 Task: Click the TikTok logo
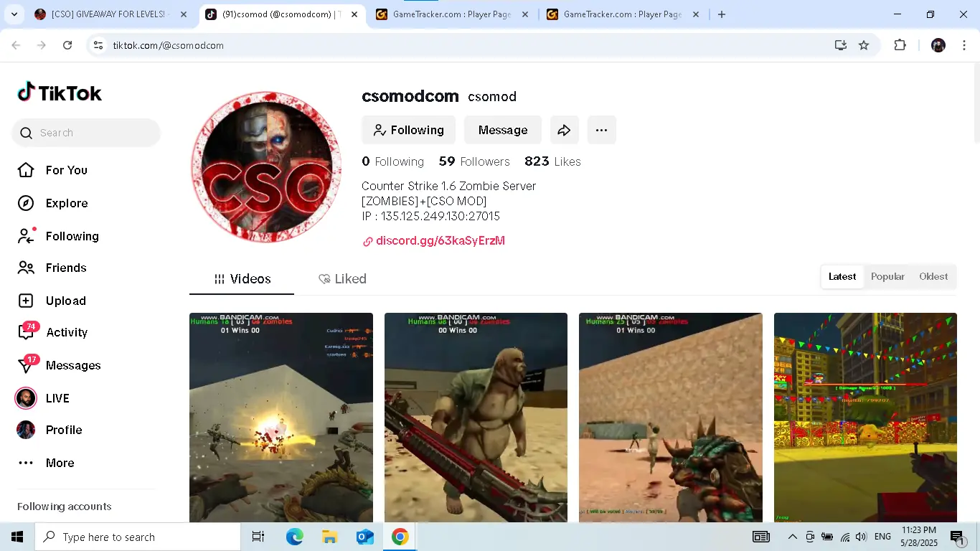tap(60, 93)
